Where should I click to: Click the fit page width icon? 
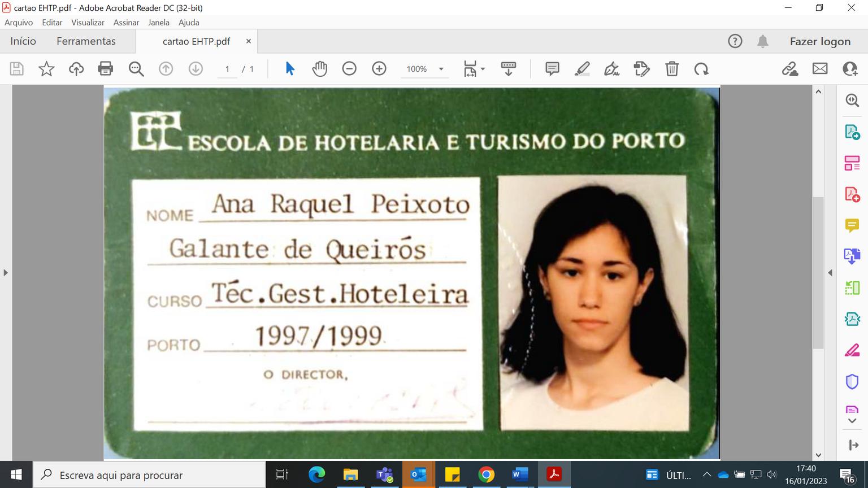pos(470,69)
